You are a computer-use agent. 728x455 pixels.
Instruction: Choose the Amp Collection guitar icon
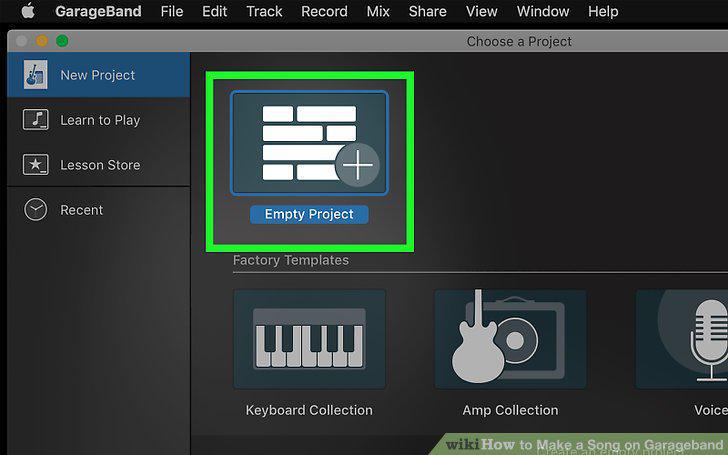pos(510,339)
